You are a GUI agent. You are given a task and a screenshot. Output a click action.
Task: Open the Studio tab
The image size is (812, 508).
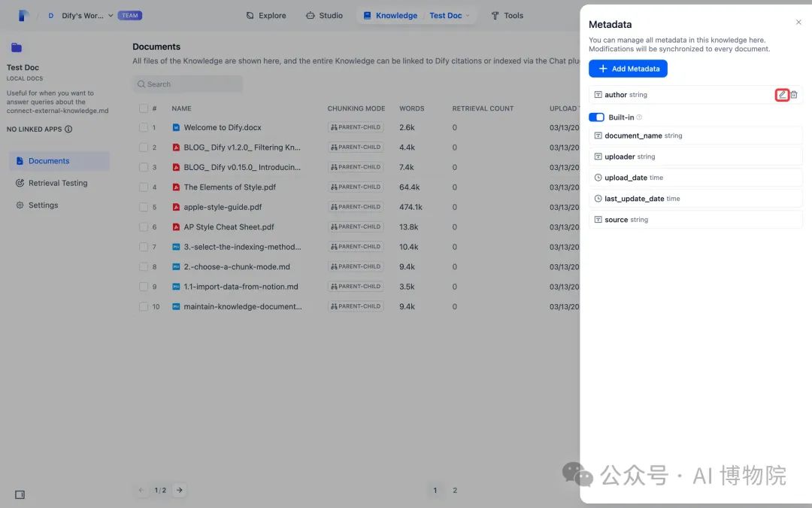(324, 16)
